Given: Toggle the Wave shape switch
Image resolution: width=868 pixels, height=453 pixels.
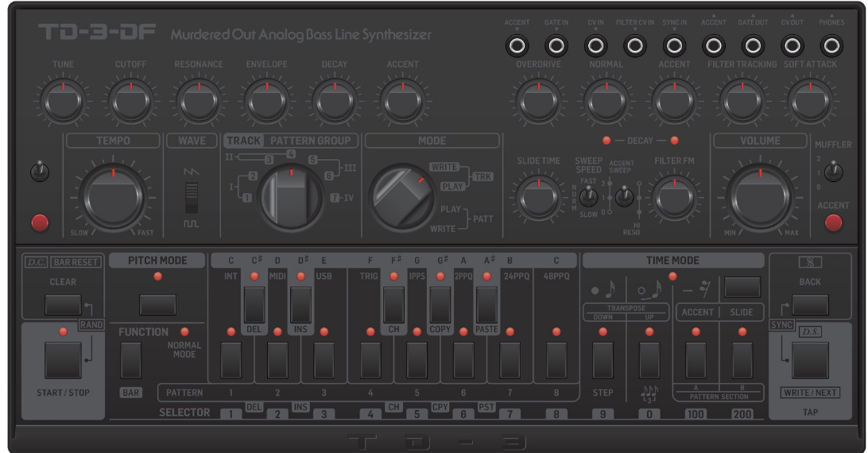Looking at the screenshot, I should pyautogui.click(x=192, y=198).
